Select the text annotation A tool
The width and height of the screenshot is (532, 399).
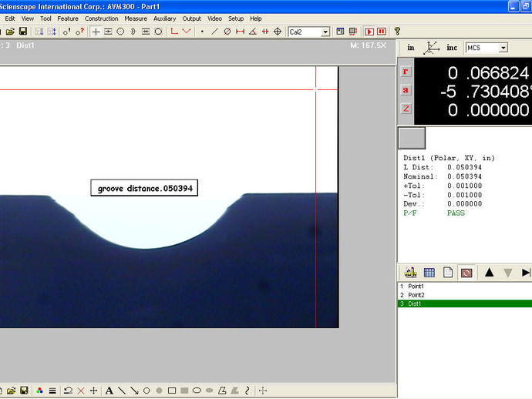pos(109,391)
